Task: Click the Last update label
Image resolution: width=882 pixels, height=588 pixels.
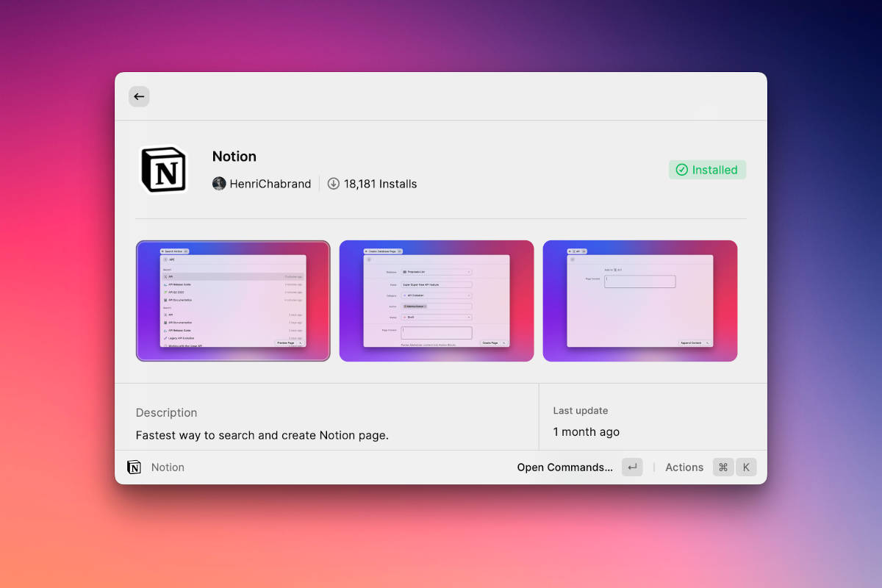Action: pyautogui.click(x=581, y=411)
